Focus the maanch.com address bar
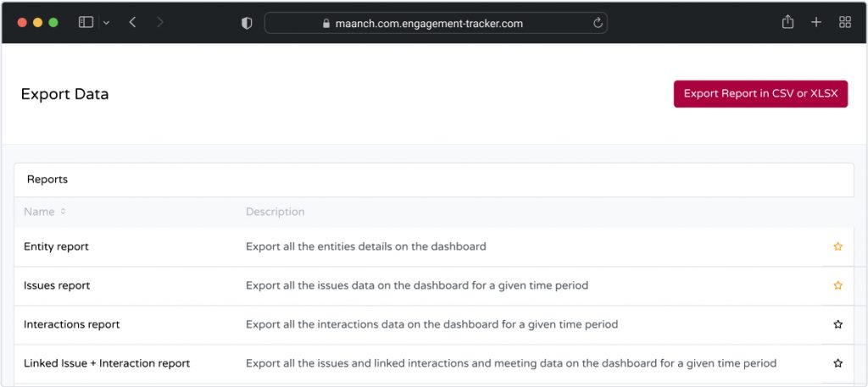 click(436, 23)
